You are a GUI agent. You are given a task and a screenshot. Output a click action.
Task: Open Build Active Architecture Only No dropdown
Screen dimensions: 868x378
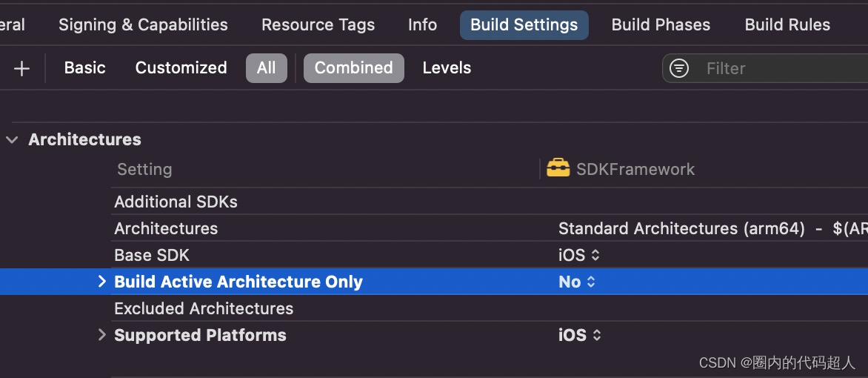(577, 282)
